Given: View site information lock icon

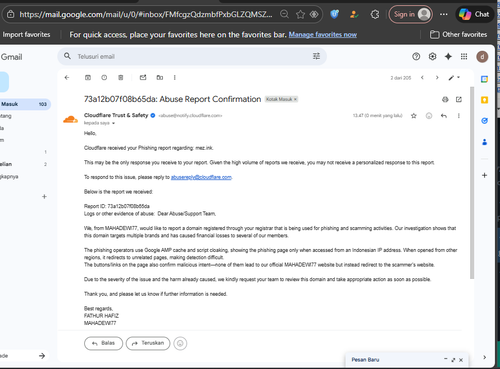Looking at the screenshot, I should tap(11, 14).
